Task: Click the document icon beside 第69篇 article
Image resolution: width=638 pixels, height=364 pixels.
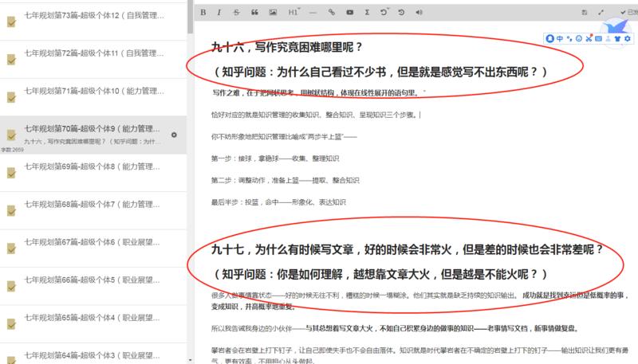Action: pyautogui.click(x=11, y=173)
